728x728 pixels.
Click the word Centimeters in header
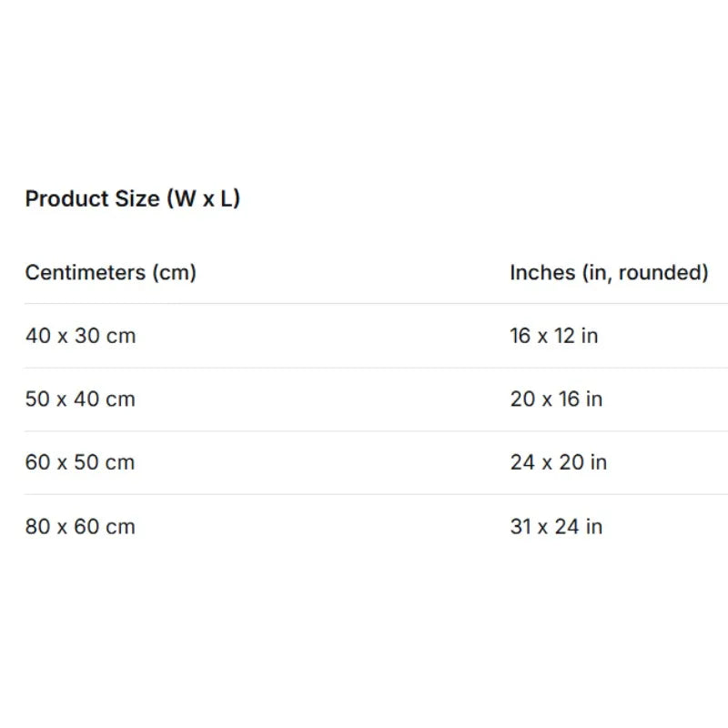pos(85,272)
